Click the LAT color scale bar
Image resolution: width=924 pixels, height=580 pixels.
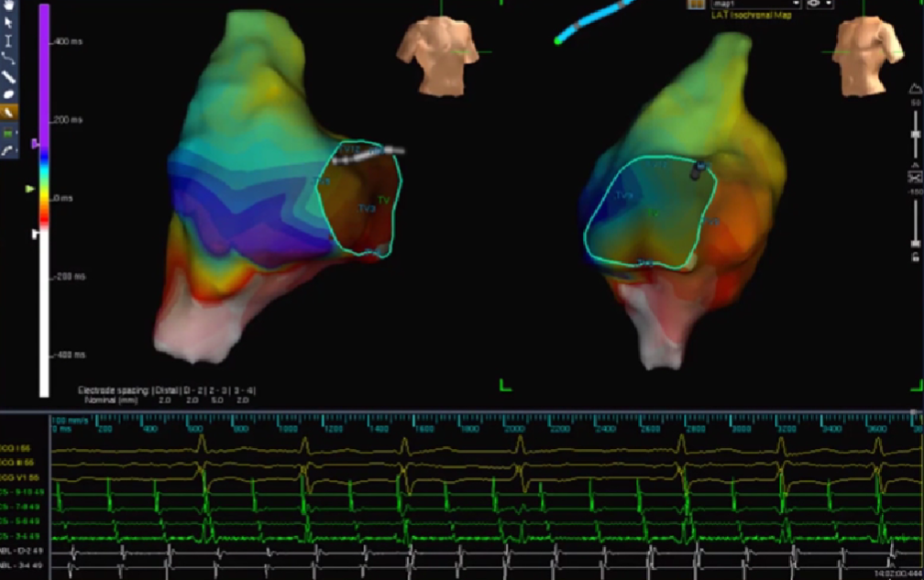pyautogui.click(x=44, y=200)
